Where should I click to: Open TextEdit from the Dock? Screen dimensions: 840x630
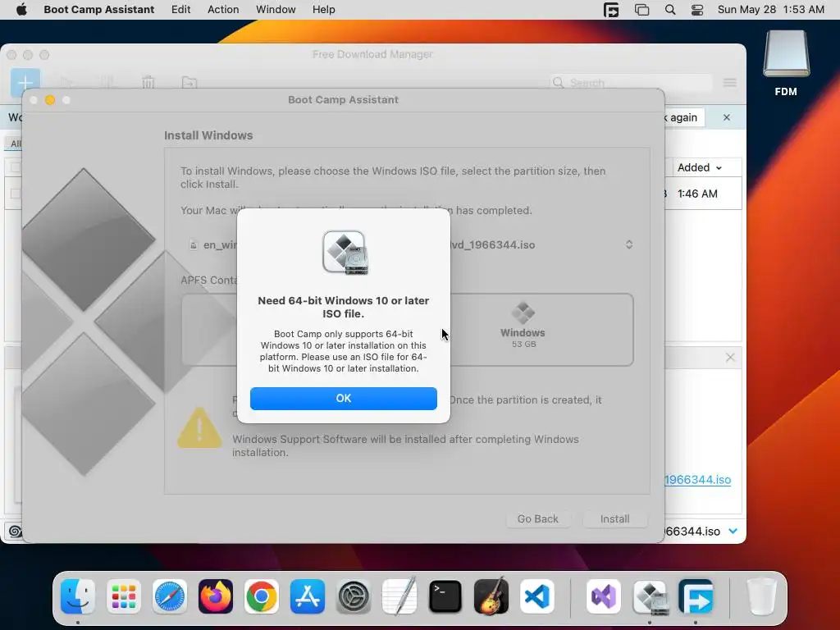(399, 596)
